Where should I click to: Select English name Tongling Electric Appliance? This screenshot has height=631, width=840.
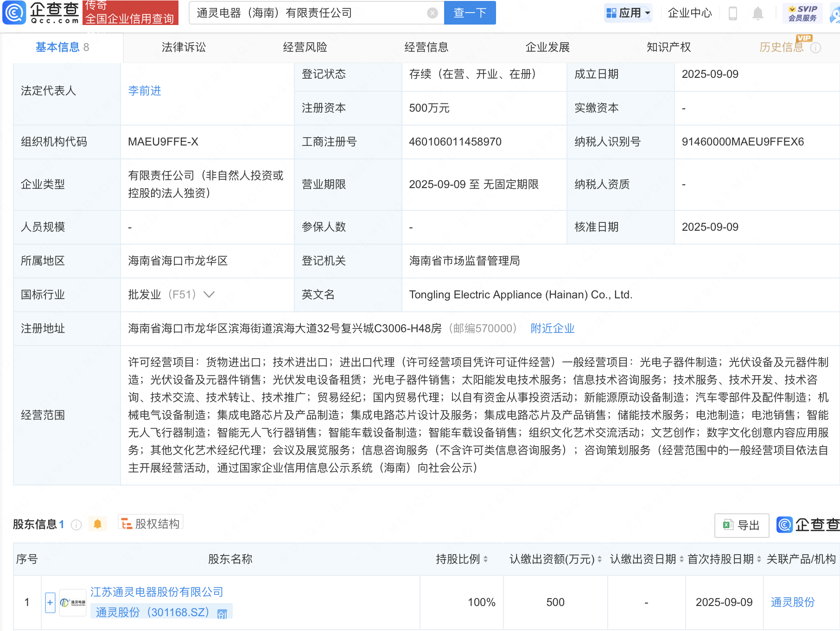pos(521,295)
